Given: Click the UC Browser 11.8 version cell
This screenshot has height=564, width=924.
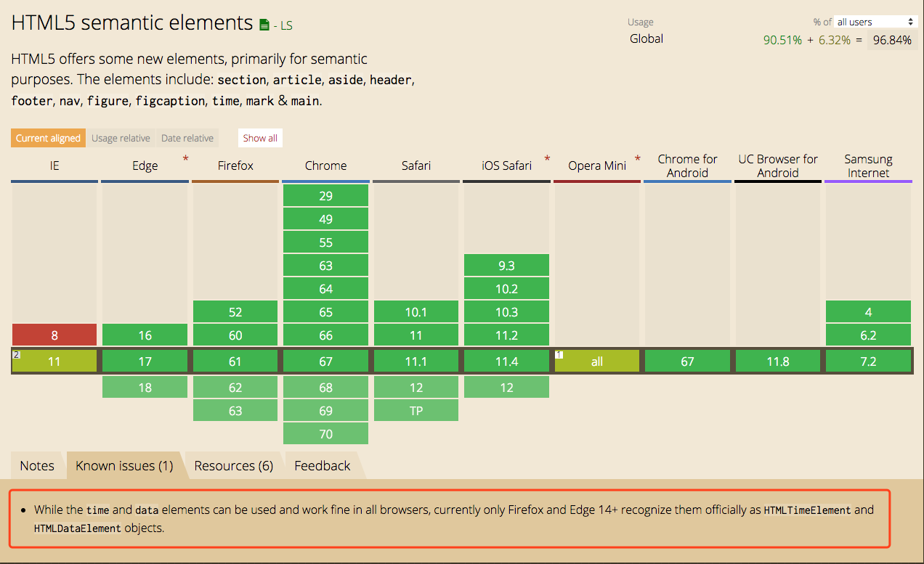Looking at the screenshot, I should point(778,361).
